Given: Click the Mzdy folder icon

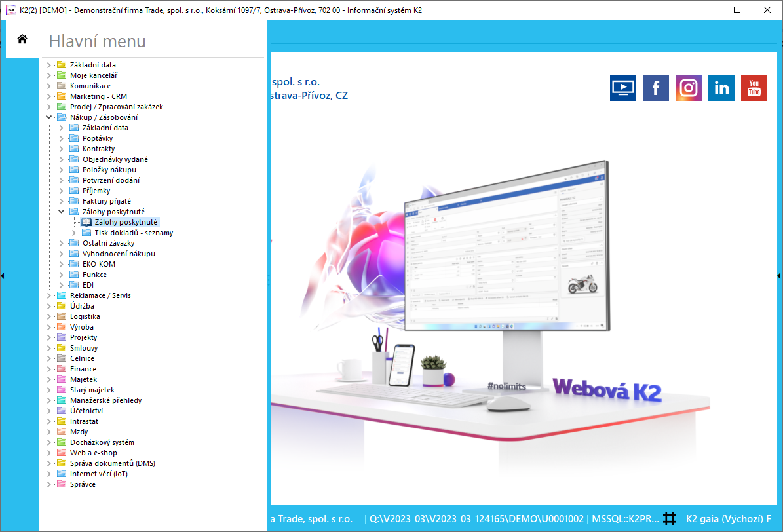Looking at the screenshot, I should 62,432.
